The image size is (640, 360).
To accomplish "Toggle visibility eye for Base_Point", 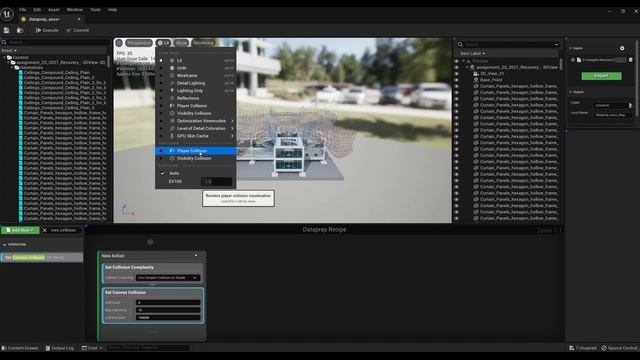I will (x=456, y=80).
